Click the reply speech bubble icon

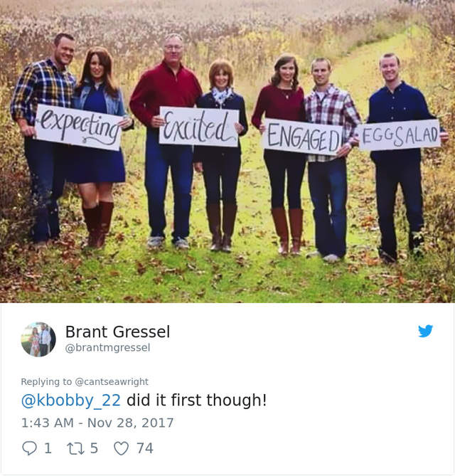[x=29, y=448]
